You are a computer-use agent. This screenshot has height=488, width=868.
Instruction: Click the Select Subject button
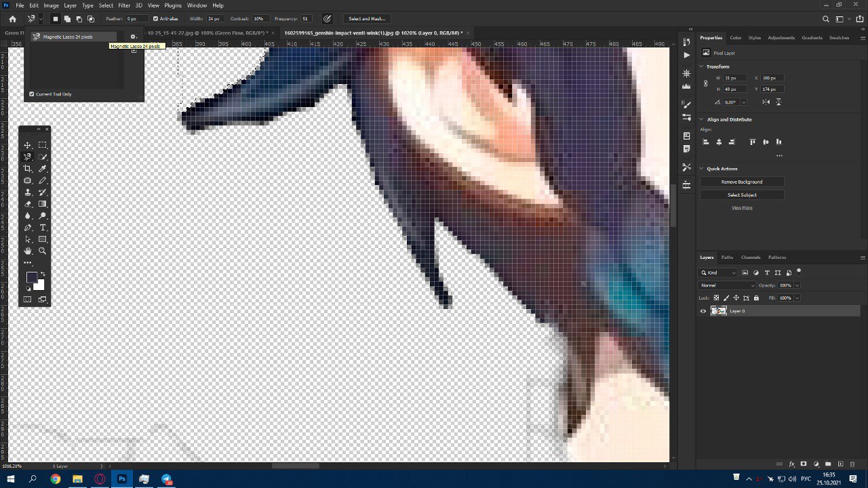742,195
